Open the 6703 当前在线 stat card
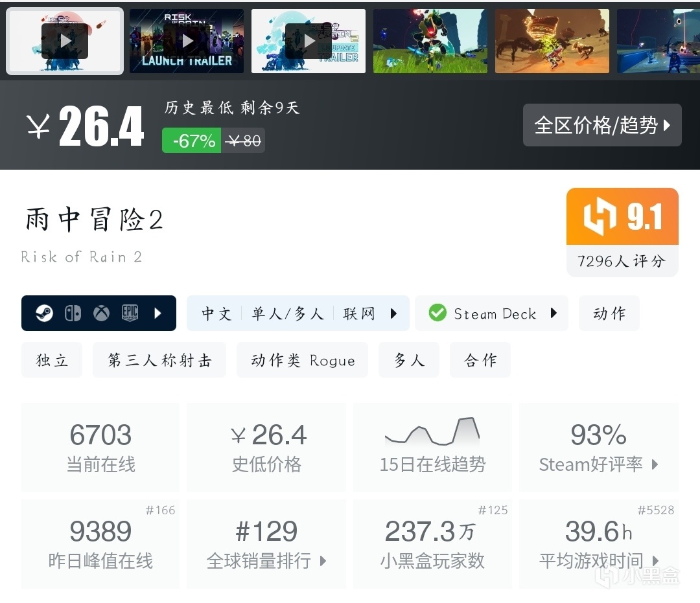700x603 pixels. click(100, 448)
